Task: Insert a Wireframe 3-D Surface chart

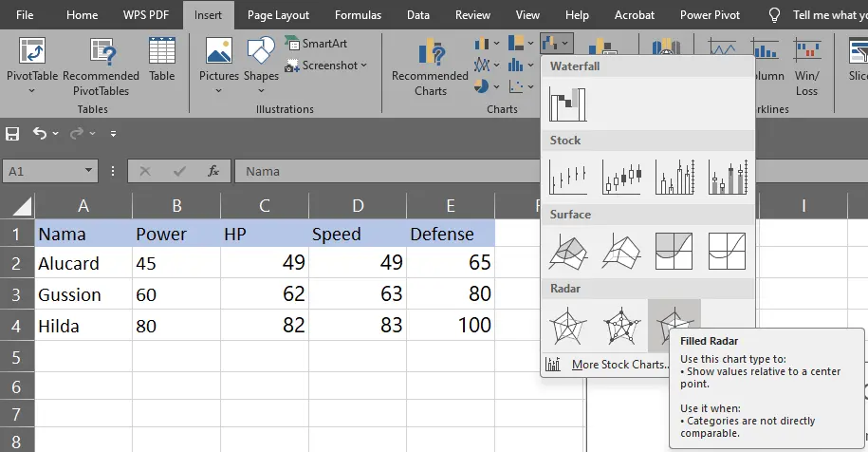Action: point(621,252)
